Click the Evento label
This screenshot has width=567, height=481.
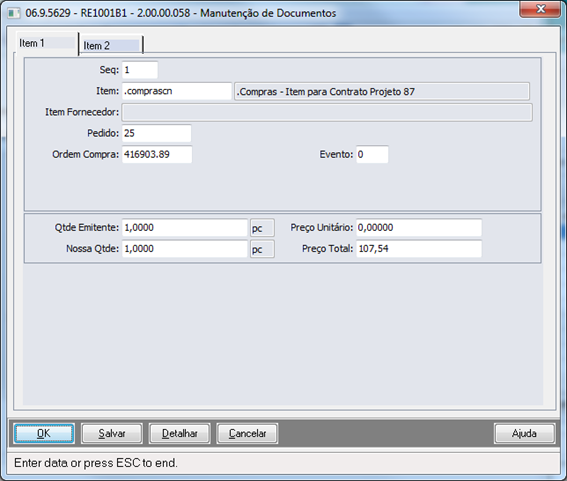(336, 154)
